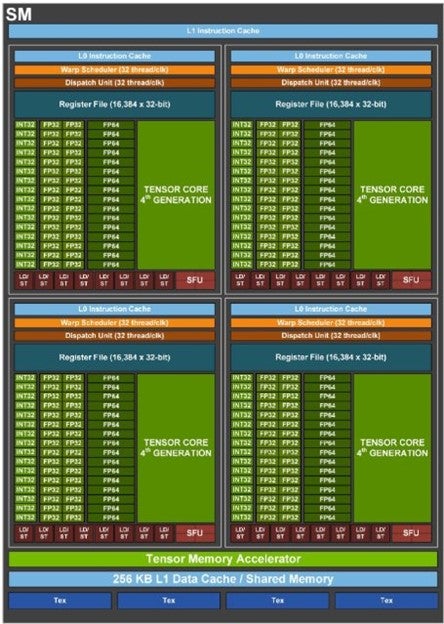Click the bottom-right Tensor Core block
444x624 pixels.
pyautogui.click(x=392, y=448)
